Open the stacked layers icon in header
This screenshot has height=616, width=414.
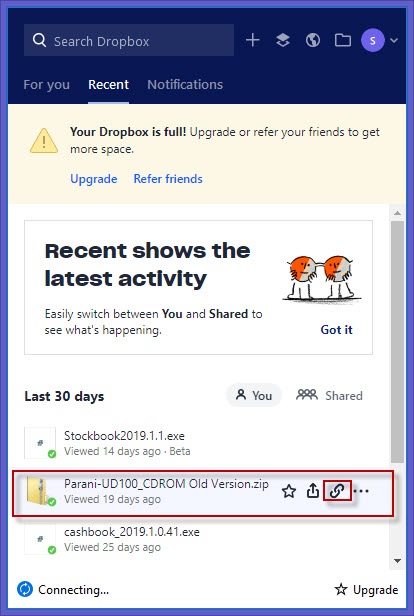[283, 40]
